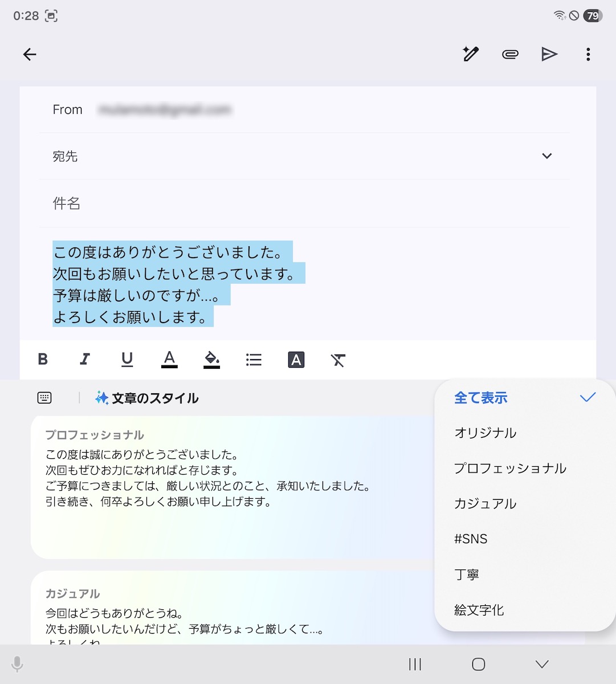Choose プロフェッショナル from the style menu

(510, 469)
